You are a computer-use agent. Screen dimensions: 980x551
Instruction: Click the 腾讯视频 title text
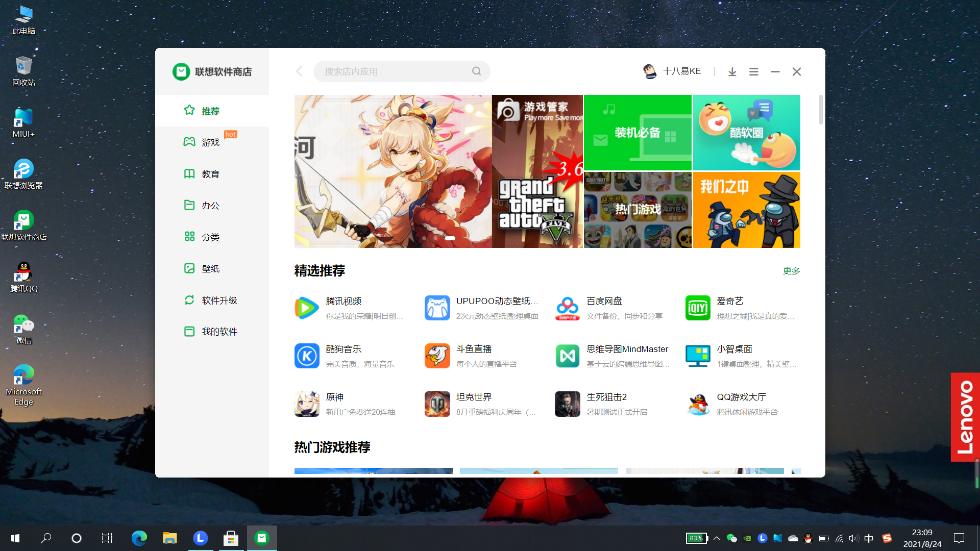[344, 302]
